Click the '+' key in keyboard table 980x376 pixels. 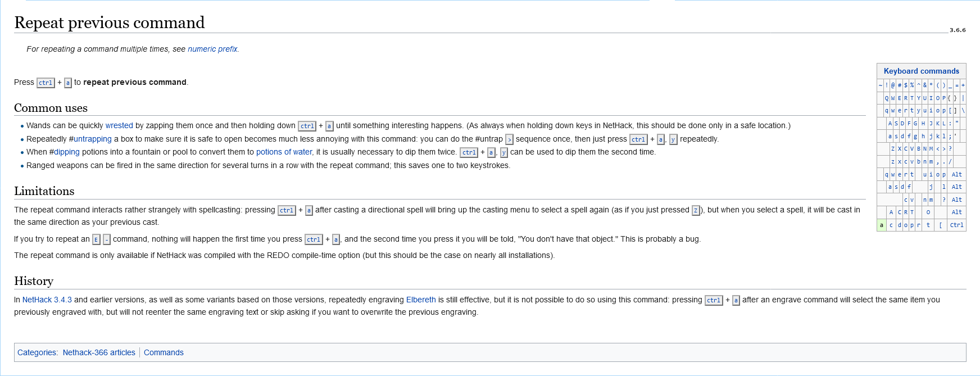(x=963, y=85)
